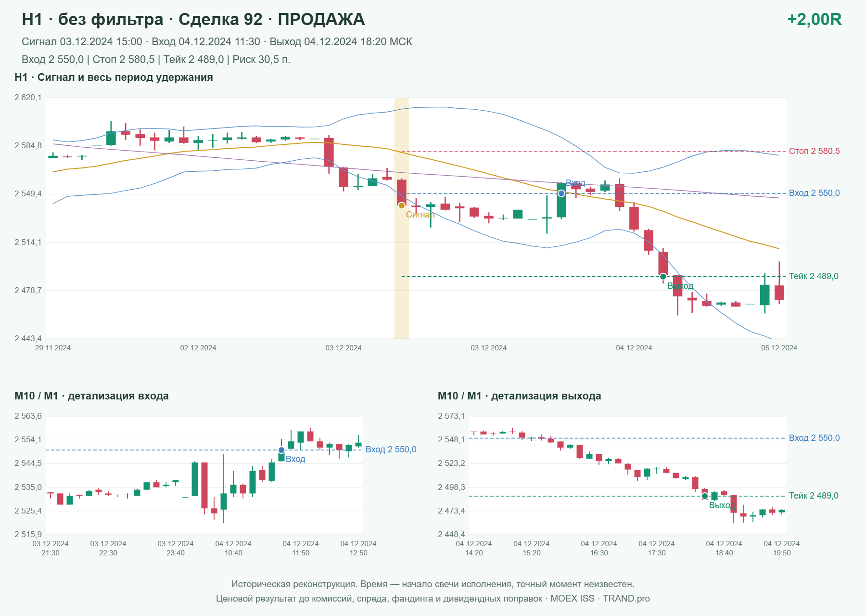The image size is (866, 616).
Task: Click heading 'H1 · Сигнал и весь период удержания'
Action: tap(114, 77)
